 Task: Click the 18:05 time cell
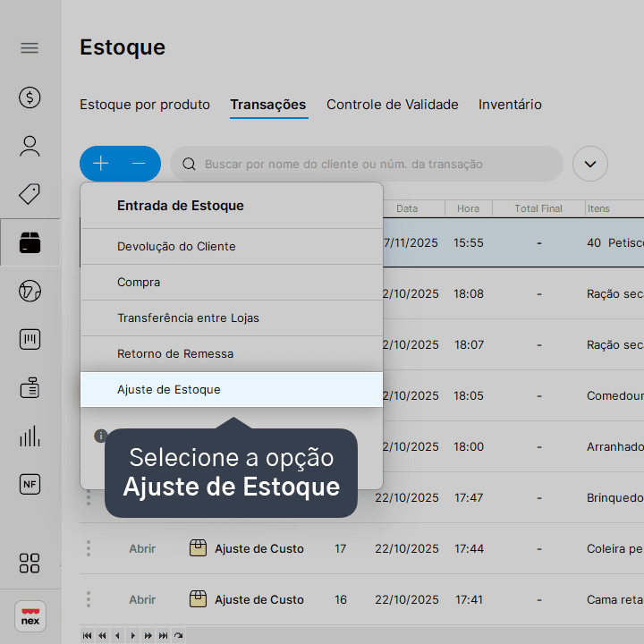click(x=468, y=395)
